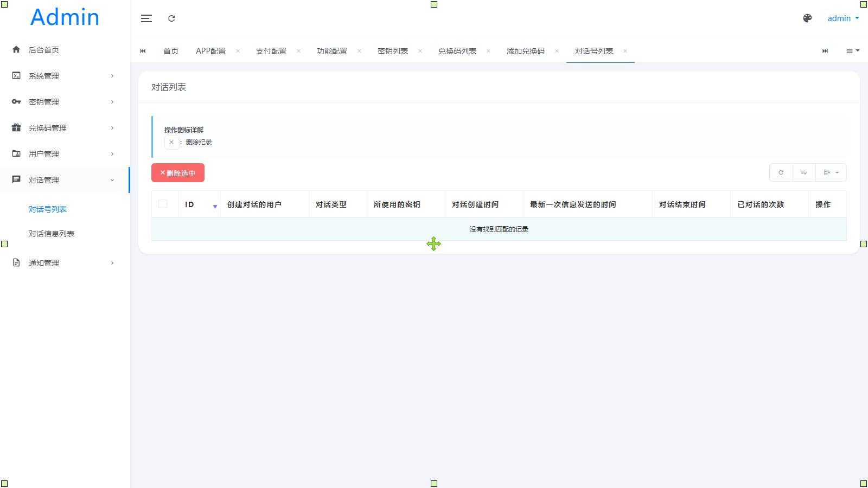Click the page refresh icon in top bar

point(171,18)
